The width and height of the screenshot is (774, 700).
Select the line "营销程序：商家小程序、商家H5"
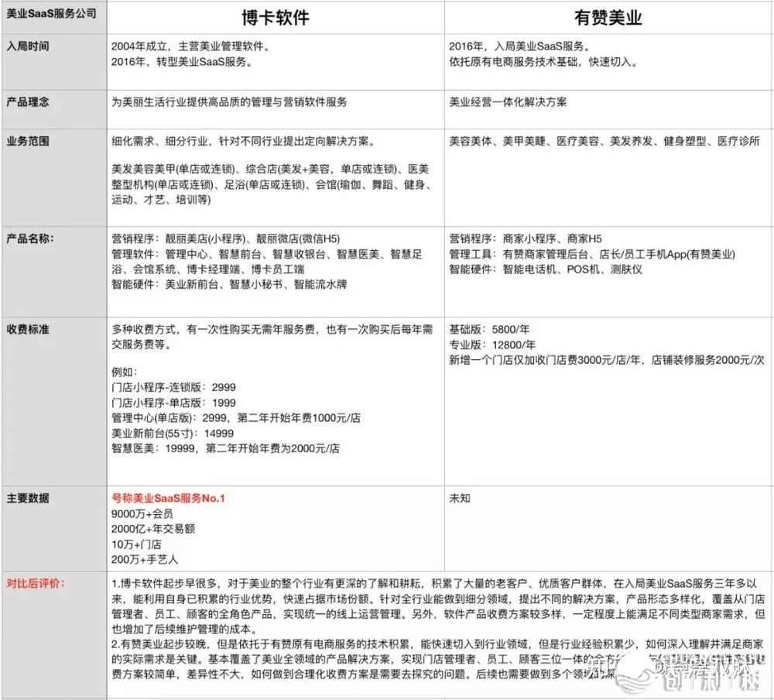coord(526,239)
